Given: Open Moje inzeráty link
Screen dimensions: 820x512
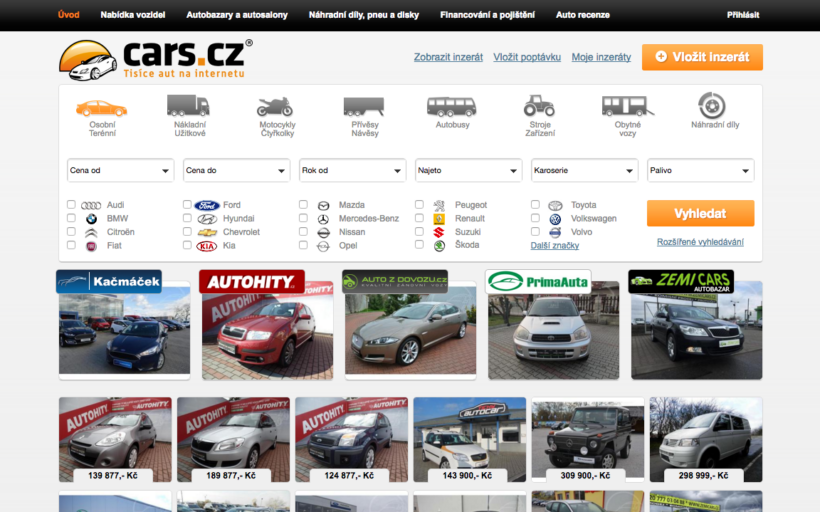Looking at the screenshot, I should point(601,57).
